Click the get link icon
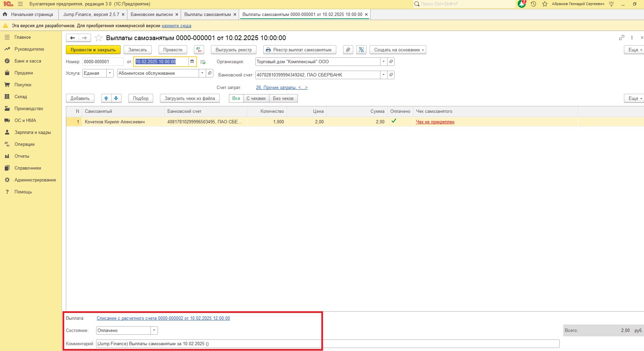The width and height of the screenshot is (644, 351). click(622, 38)
